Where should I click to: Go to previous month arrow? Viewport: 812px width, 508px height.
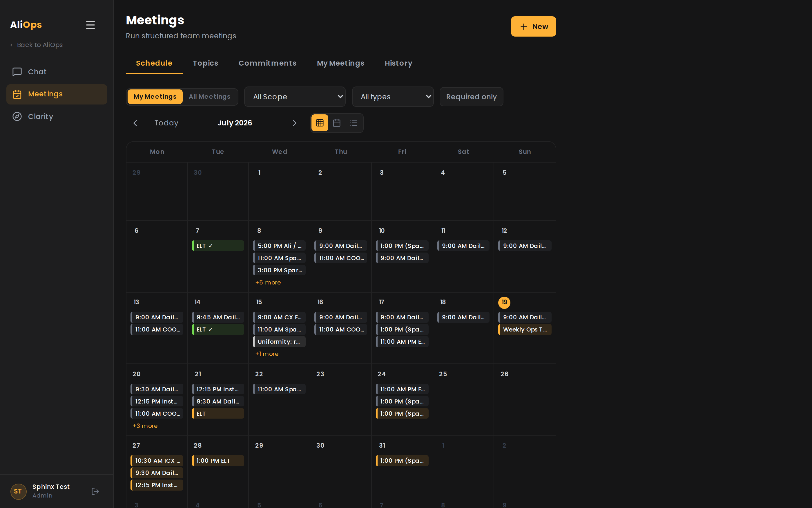tap(135, 123)
